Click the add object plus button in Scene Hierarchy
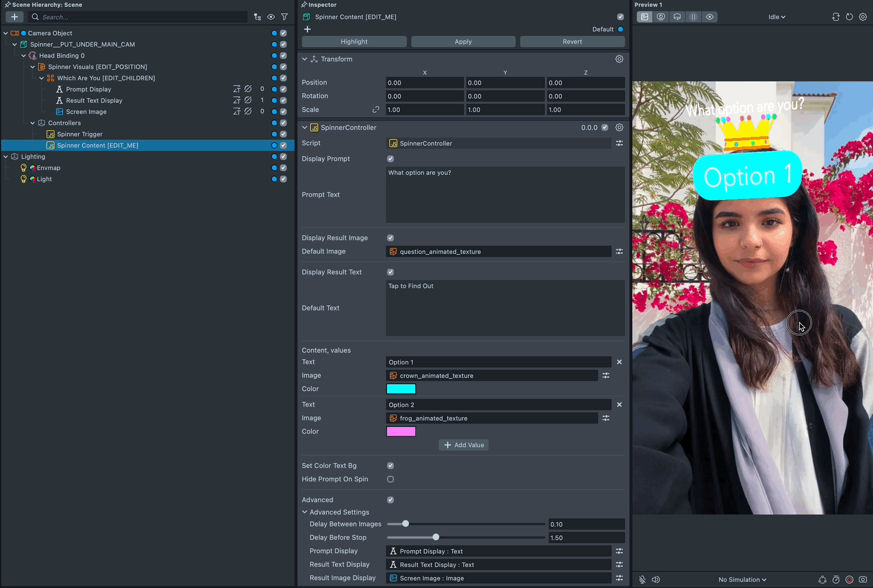This screenshot has height=588, width=873. coord(14,17)
